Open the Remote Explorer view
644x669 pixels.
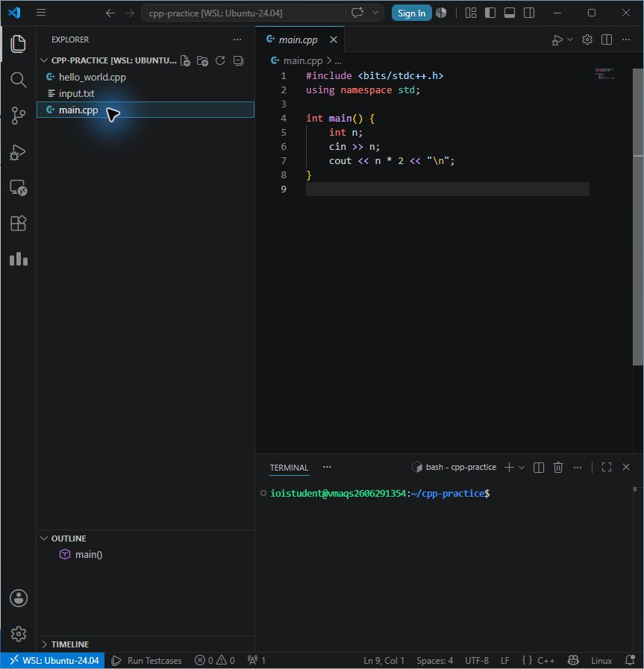[18, 188]
